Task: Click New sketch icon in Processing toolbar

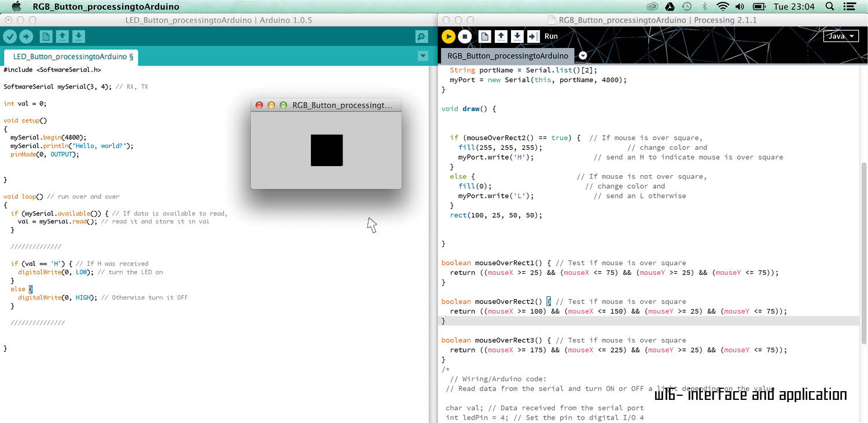Action: point(485,36)
